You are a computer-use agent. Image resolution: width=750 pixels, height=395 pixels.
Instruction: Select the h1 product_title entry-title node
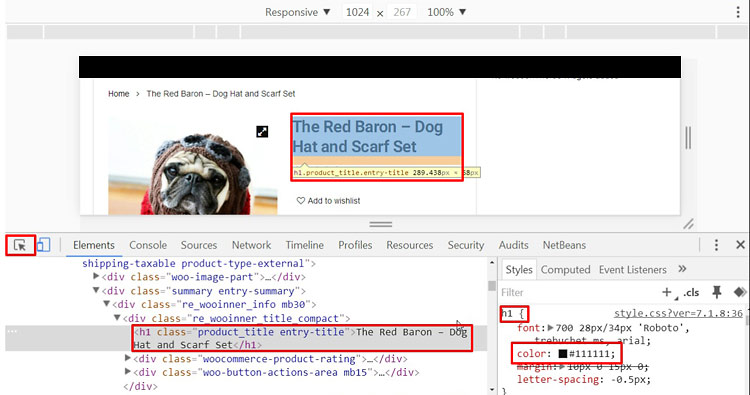301,338
